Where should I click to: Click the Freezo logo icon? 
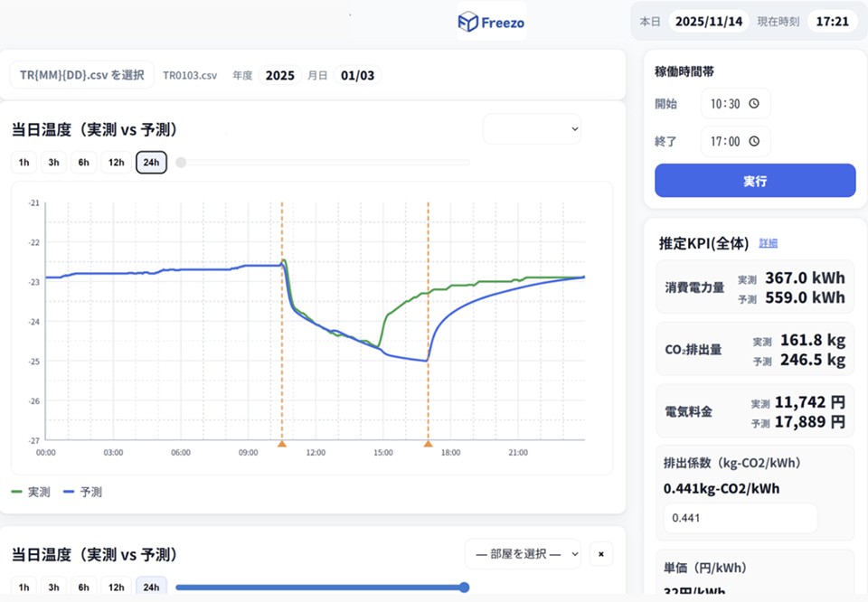point(467,22)
